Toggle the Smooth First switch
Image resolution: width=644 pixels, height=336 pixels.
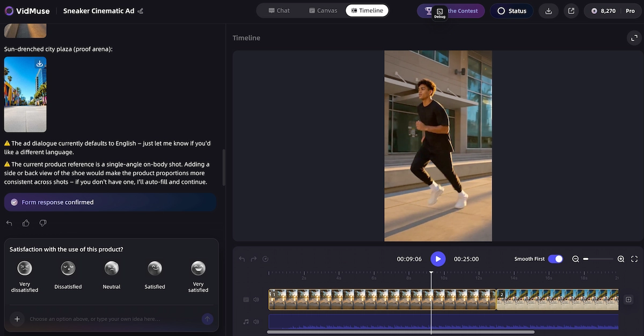pyautogui.click(x=555, y=259)
